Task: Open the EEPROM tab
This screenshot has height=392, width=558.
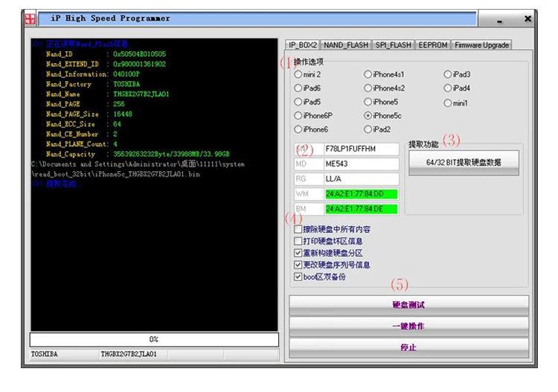Action: click(x=433, y=45)
